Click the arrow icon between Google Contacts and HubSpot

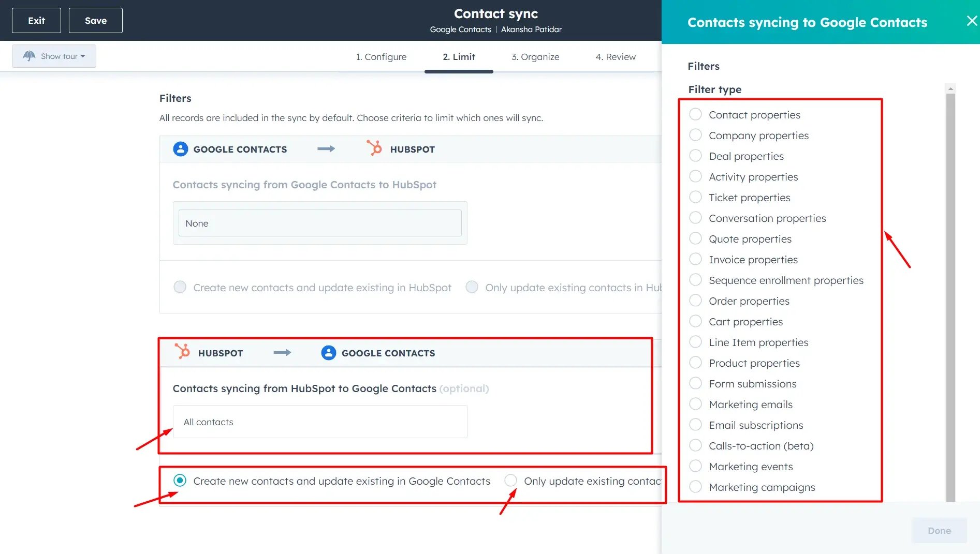pyautogui.click(x=326, y=149)
